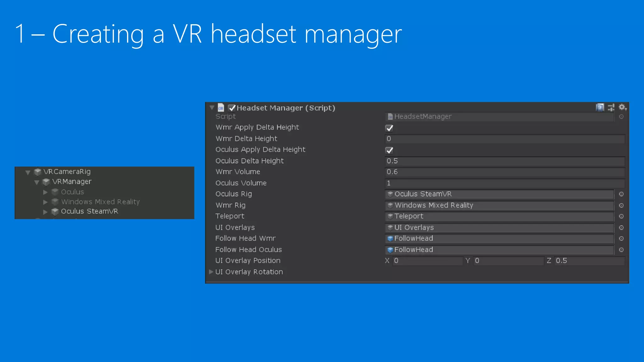The width and height of the screenshot is (644, 362).
Task: Click the Wmr Delta Height label
Action: pyautogui.click(x=247, y=139)
